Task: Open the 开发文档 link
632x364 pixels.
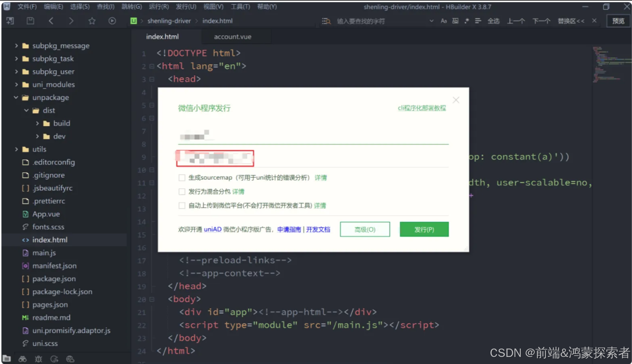Action: pyautogui.click(x=318, y=229)
